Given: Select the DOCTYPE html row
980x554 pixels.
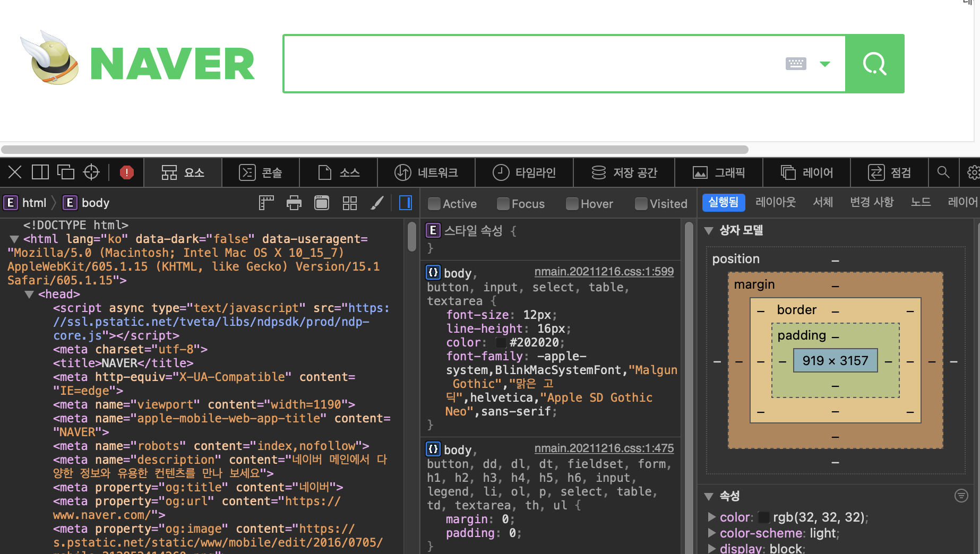Looking at the screenshot, I should [x=76, y=226].
